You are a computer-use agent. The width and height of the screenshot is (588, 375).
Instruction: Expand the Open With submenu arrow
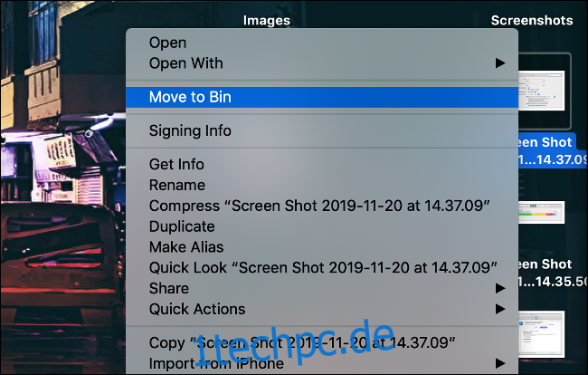500,63
